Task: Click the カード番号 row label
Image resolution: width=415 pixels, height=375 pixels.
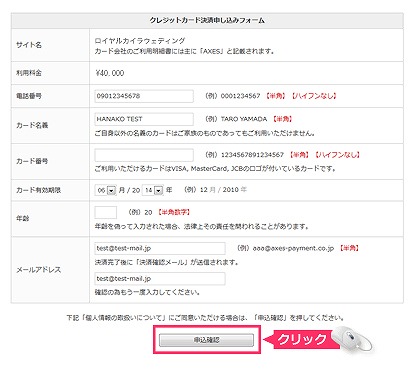Action: click(x=32, y=161)
